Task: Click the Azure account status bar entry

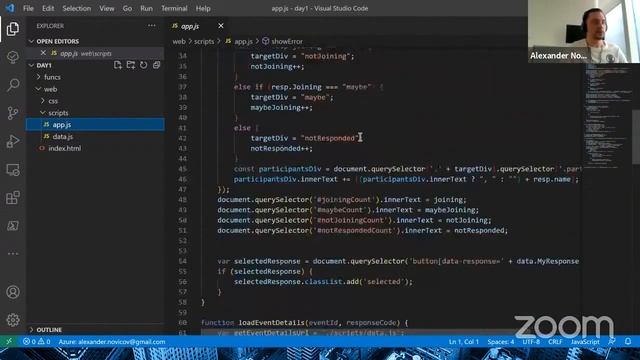Action: tap(112, 342)
